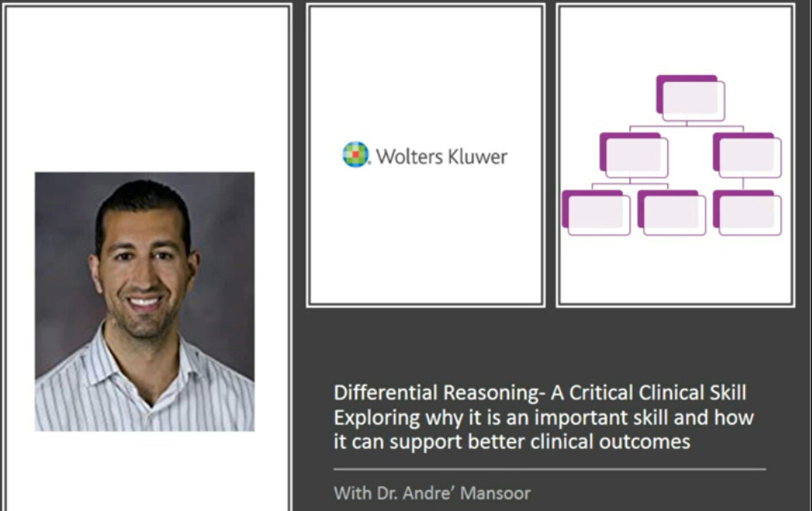Image resolution: width=812 pixels, height=511 pixels.
Task: Click the "it can support better clinical outcomes" line
Action: pyautogui.click(x=512, y=442)
